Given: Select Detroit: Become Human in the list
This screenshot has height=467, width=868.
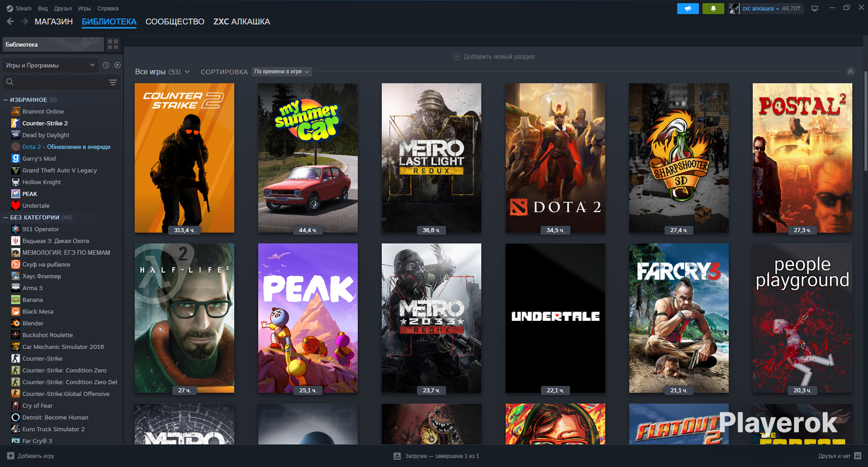Looking at the screenshot, I should click(x=55, y=417).
